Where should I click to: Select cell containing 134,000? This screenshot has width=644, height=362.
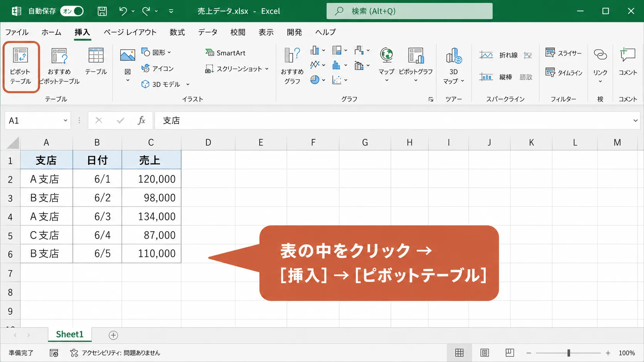coord(151,216)
